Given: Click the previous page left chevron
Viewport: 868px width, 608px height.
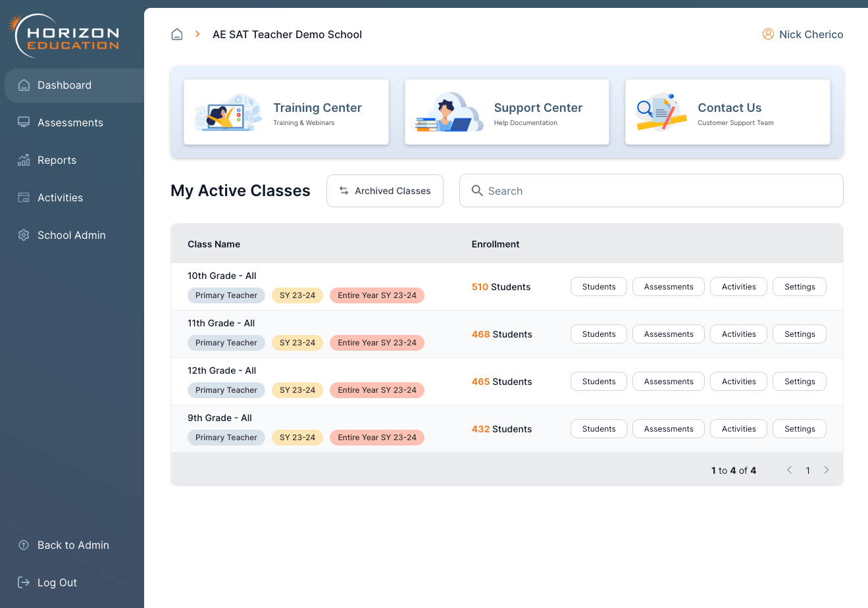Looking at the screenshot, I should coord(789,470).
